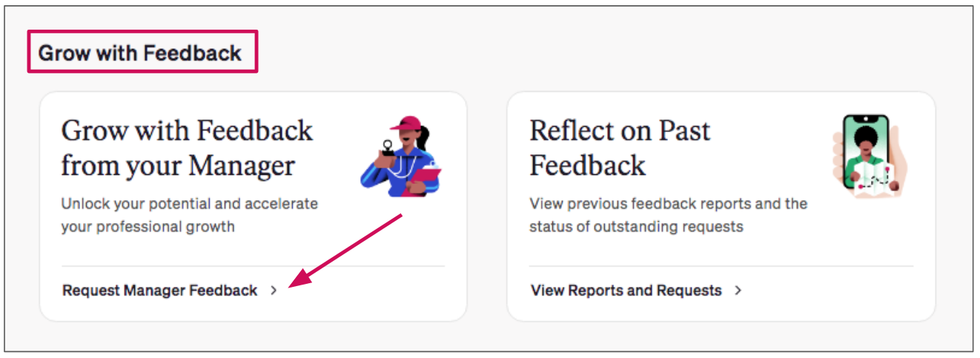Click the chevron beside Request Manager Feedback
Image resolution: width=980 pixels, height=358 pixels.
[x=274, y=291]
